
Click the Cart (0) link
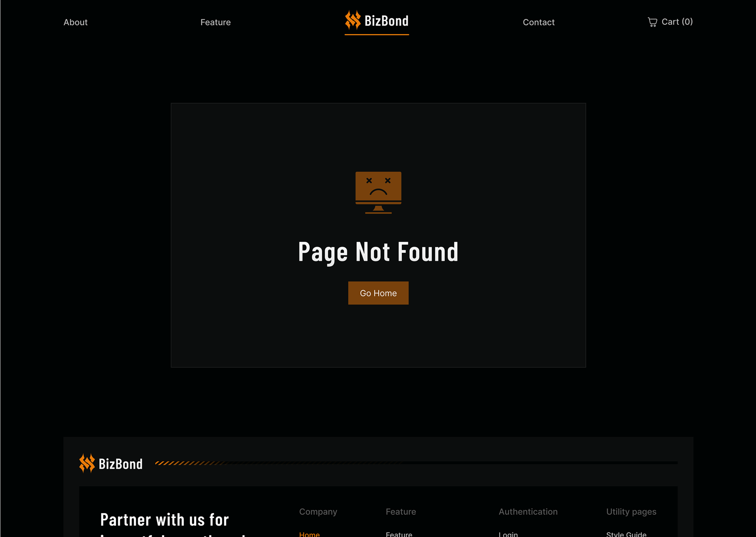670,22
